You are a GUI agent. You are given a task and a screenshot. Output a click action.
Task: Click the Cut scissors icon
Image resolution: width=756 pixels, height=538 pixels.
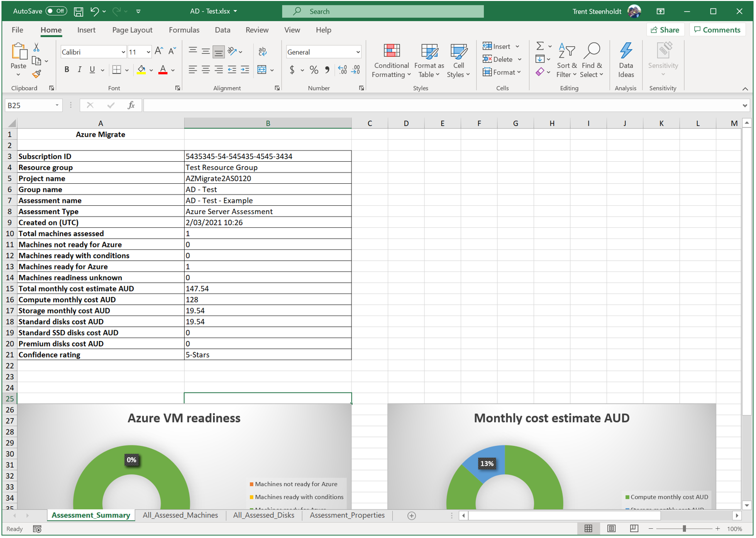coord(36,48)
